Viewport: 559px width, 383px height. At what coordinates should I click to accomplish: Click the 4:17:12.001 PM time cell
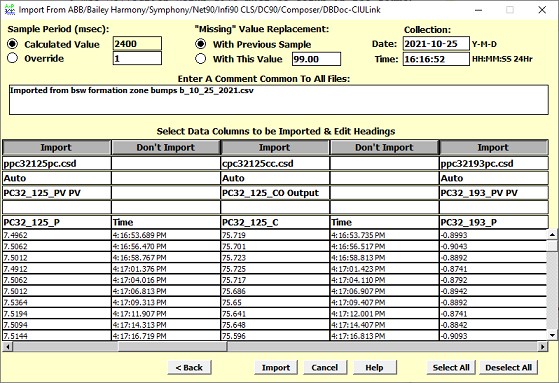pos(384,313)
